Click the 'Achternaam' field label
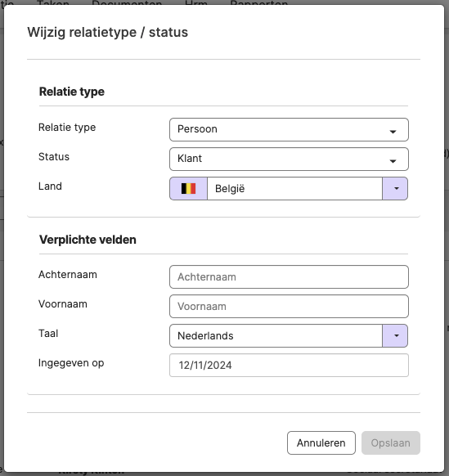 click(x=68, y=275)
